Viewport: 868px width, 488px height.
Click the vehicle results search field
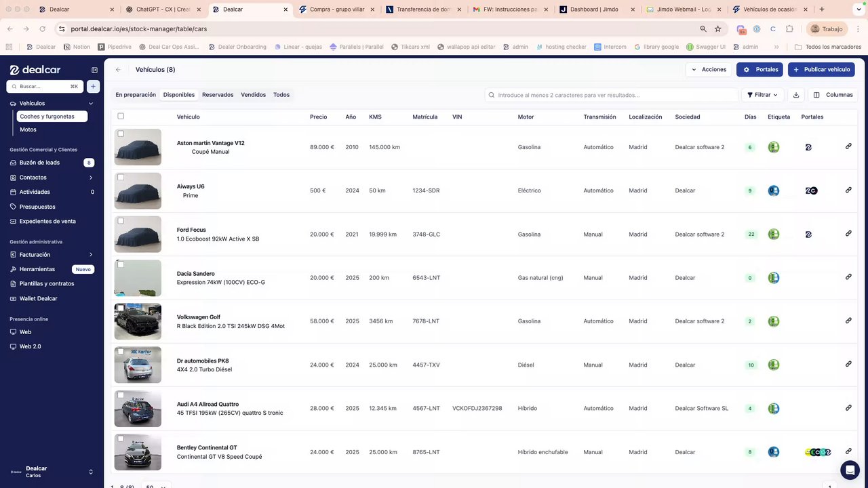[x=612, y=95]
